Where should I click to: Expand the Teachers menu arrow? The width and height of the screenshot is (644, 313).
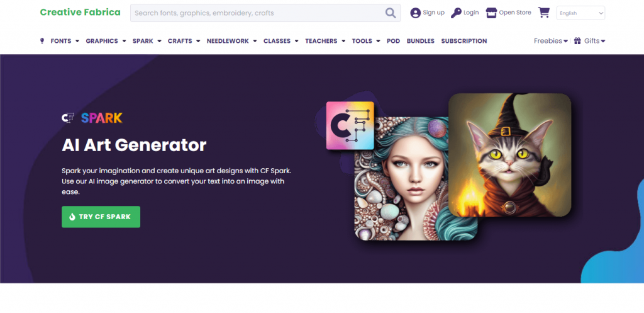tap(343, 41)
